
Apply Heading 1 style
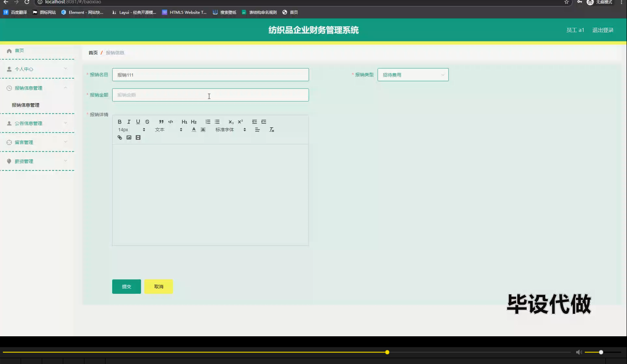click(x=184, y=122)
